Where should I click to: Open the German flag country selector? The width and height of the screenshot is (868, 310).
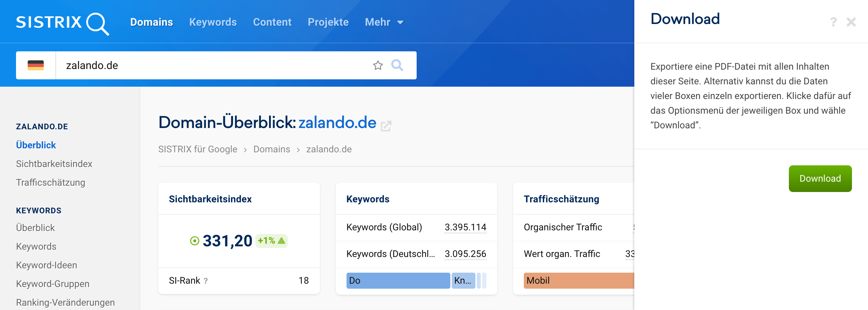click(36, 65)
